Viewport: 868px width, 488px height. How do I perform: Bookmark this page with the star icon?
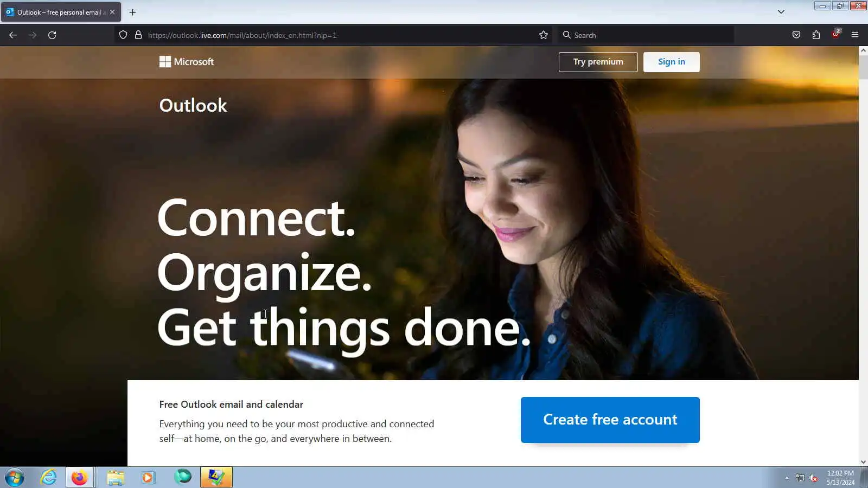tap(544, 35)
